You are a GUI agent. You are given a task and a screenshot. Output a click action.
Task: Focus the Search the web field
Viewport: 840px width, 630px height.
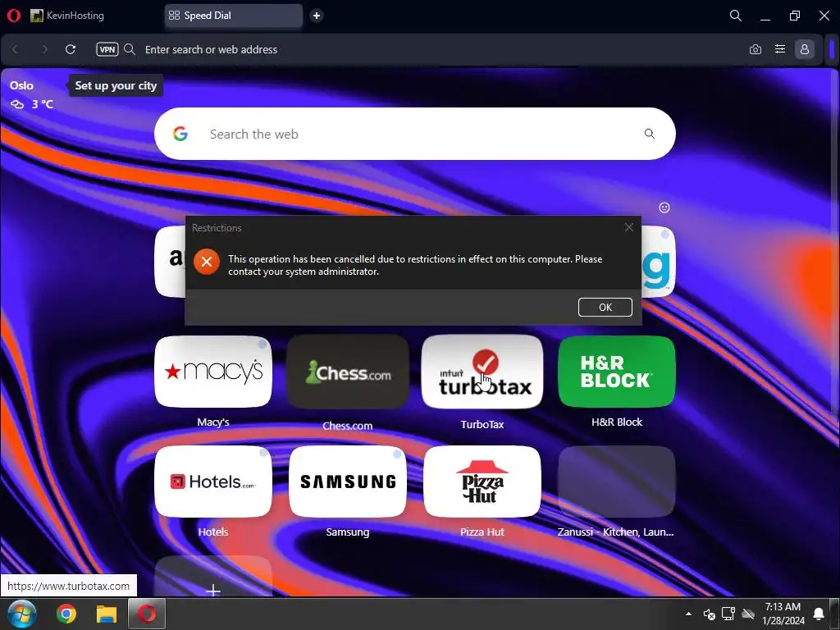coord(415,134)
